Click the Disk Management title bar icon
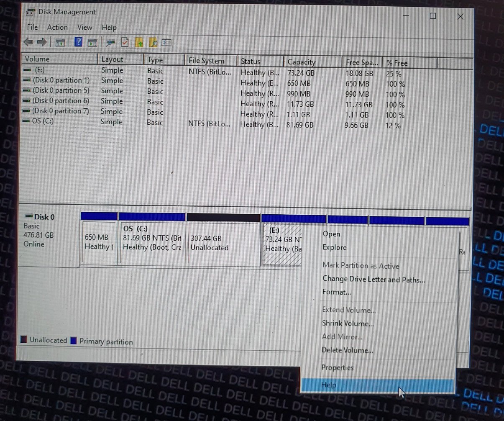504x421 pixels. (x=31, y=12)
